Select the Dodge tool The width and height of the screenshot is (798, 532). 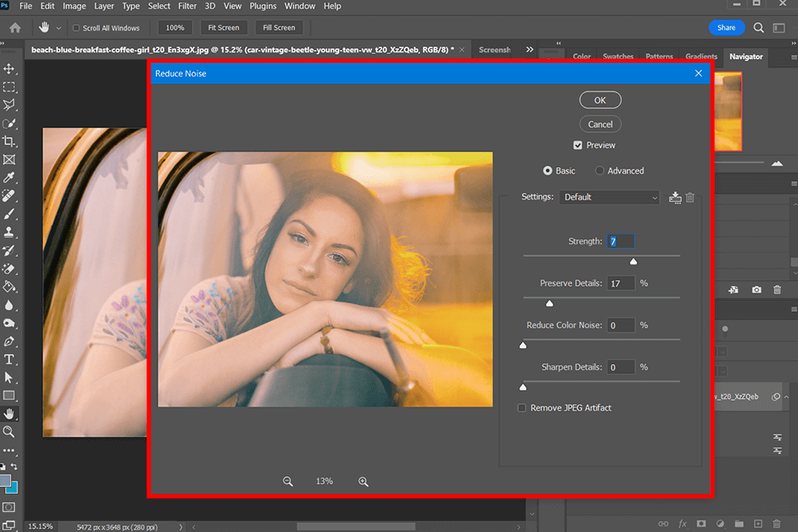[x=8, y=323]
